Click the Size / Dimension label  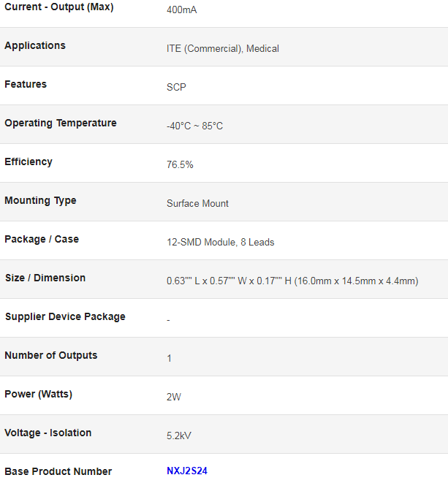(45, 278)
